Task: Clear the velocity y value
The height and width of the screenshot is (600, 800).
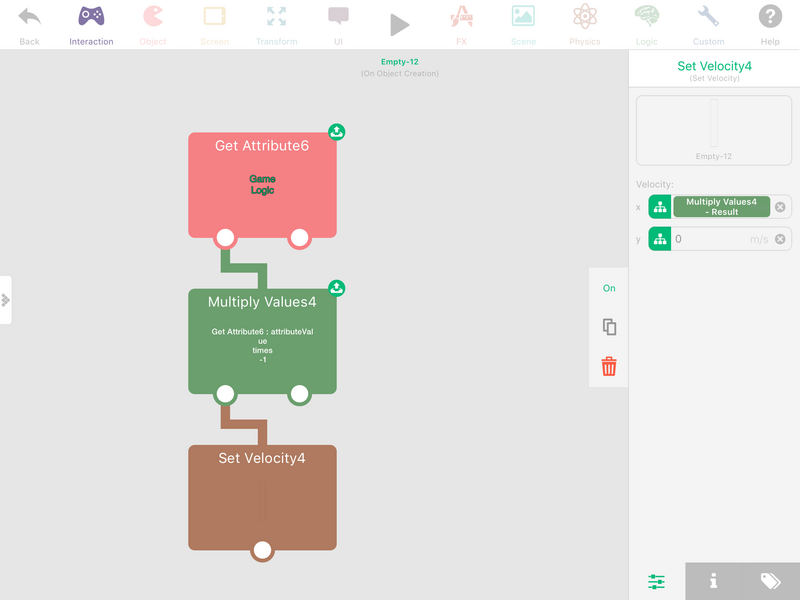Action: click(780, 239)
